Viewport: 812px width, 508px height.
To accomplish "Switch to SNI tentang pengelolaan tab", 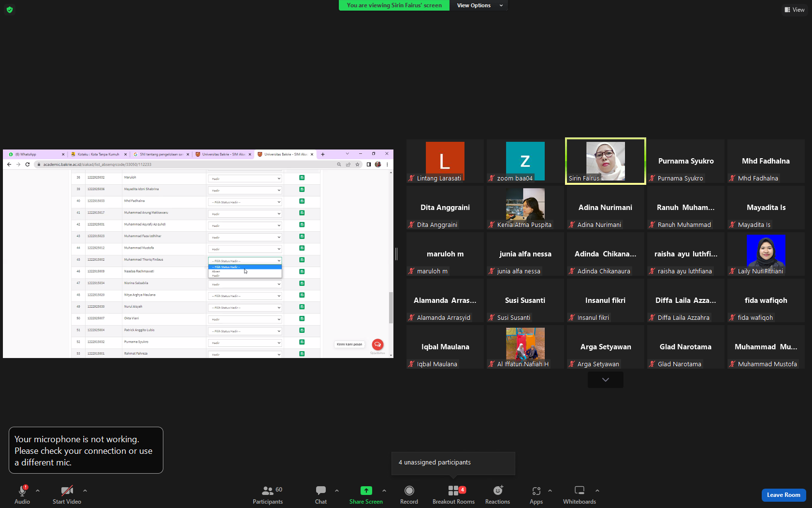I will 161,154.
